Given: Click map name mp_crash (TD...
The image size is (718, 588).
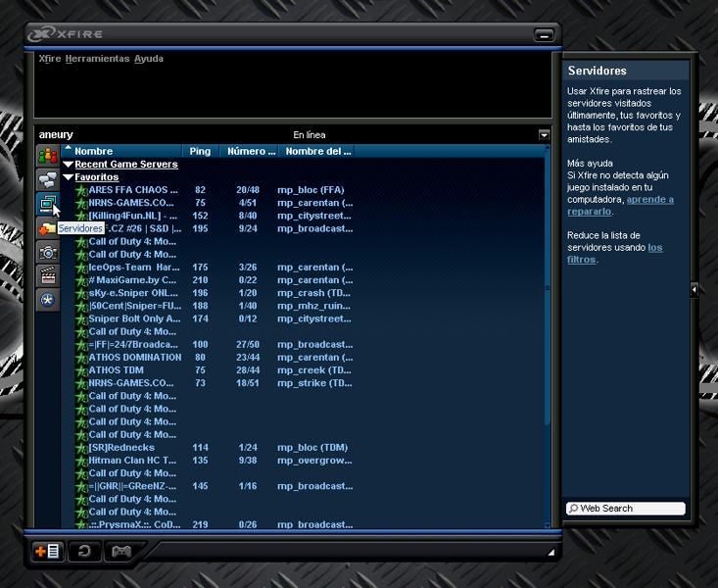Looking at the screenshot, I should [x=313, y=293].
